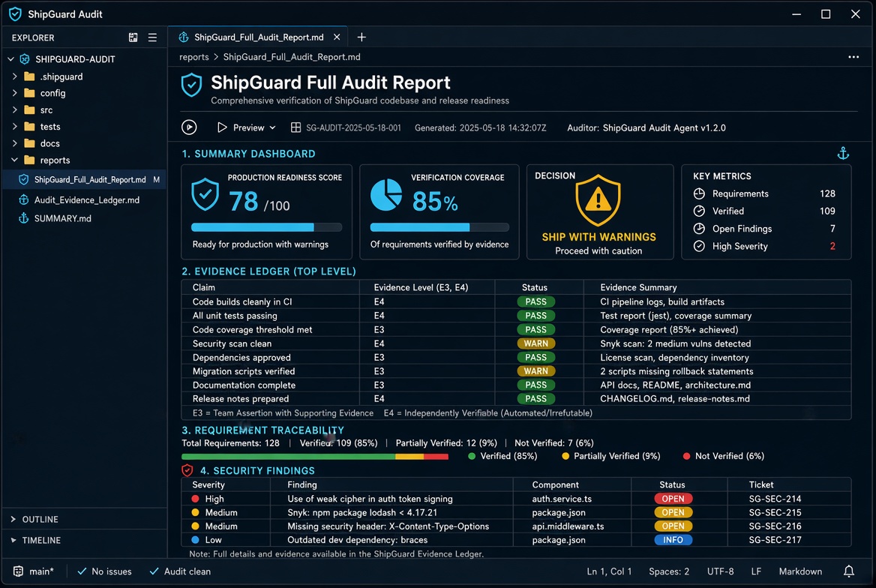This screenshot has width=876, height=588.
Task: Click the Audit_Evidence_Ledger.md file icon
Action: [x=23, y=200]
